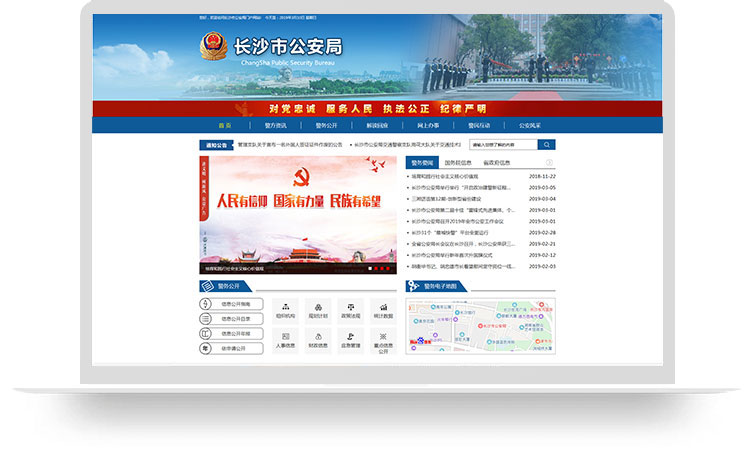
Task: Open the 信息公开年报 button
Action: pos(231,334)
